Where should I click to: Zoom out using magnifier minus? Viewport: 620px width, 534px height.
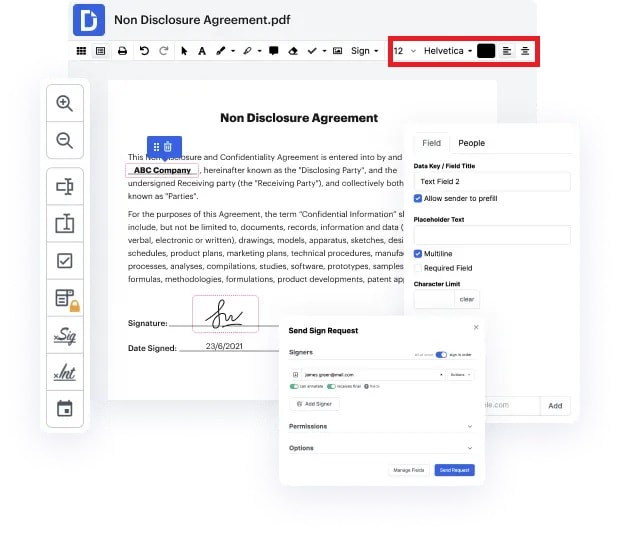coord(64,140)
